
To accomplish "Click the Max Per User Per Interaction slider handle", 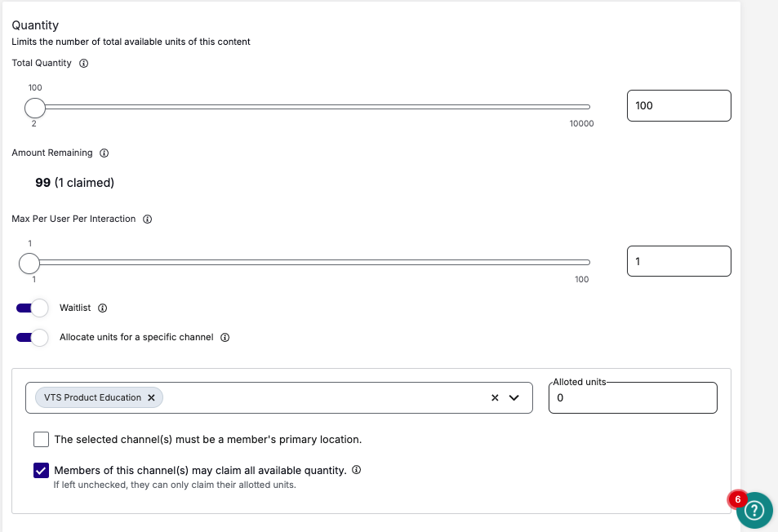I will click(x=29, y=263).
